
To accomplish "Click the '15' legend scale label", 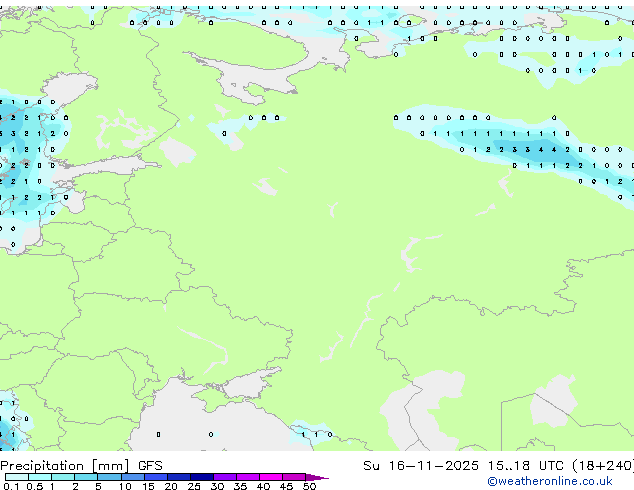I will 148,486.
